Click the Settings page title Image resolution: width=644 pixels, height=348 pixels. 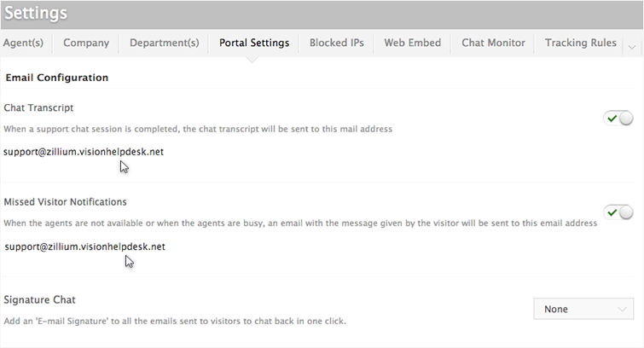point(36,14)
